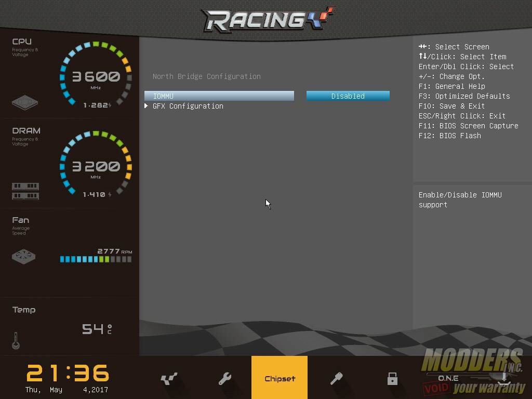
Task: Select the Chipset tab
Action: tap(280, 378)
